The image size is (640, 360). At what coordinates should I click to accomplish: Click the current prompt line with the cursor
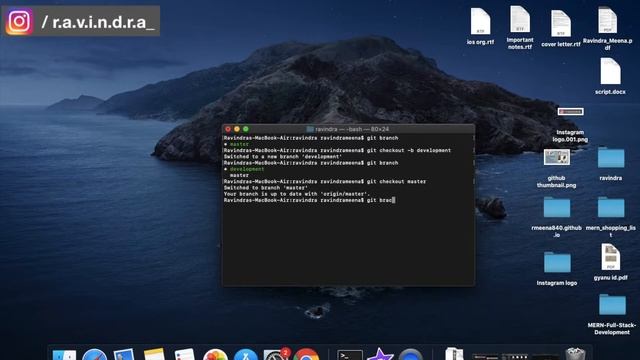point(309,200)
